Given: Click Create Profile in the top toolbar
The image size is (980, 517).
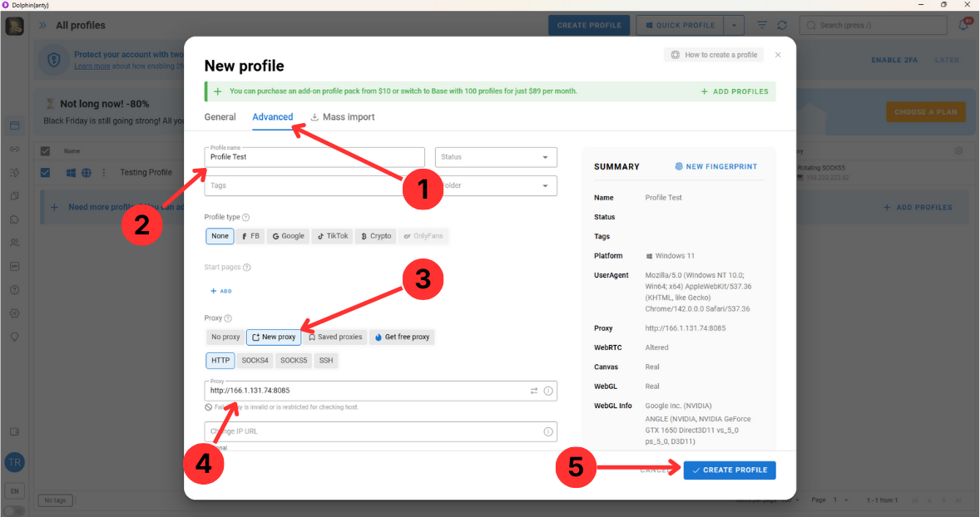Looking at the screenshot, I should point(589,26).
